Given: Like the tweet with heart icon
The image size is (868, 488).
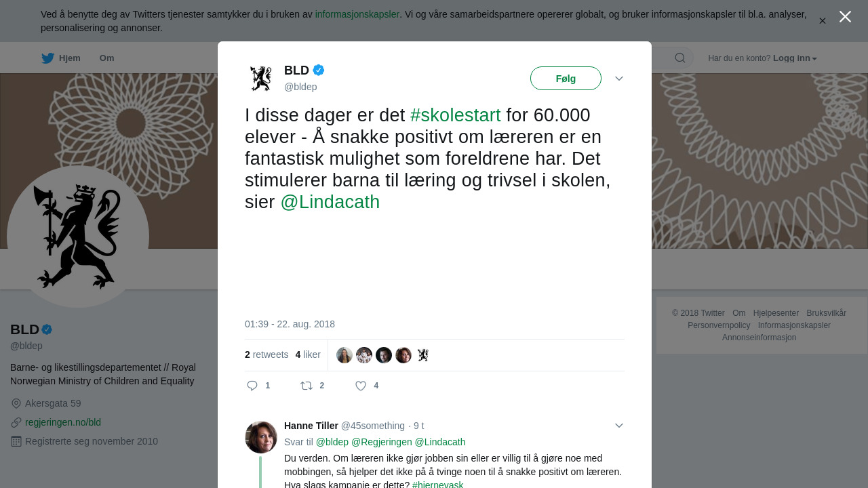Looking at the screenshot, I should click(x=361, y=386).
